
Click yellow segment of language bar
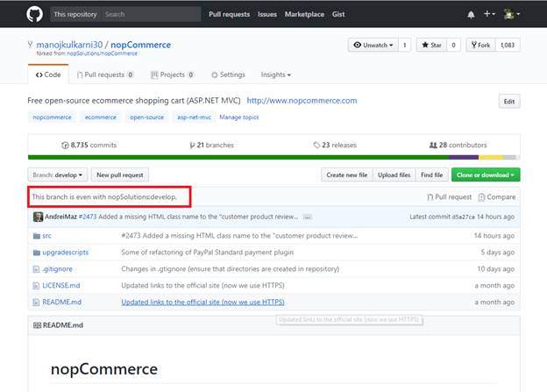pos(491,158)
